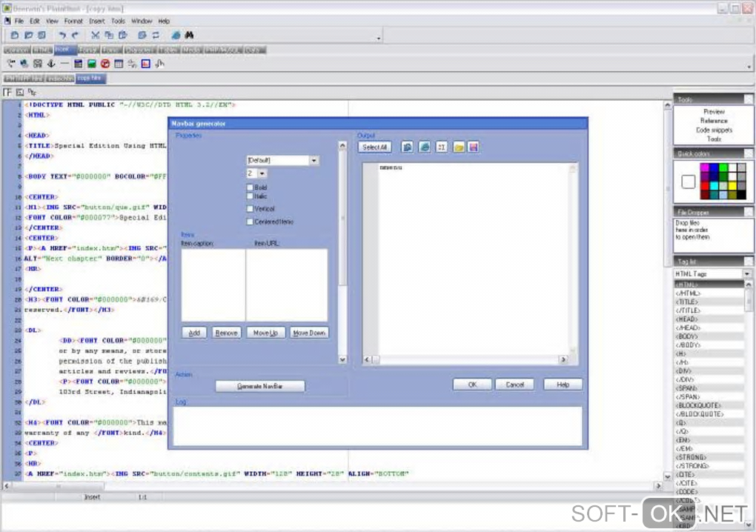Viewport: 756px width, 532px height.
Task: Click the dialog's copy output icon
Action: click(x=407, y=147)
